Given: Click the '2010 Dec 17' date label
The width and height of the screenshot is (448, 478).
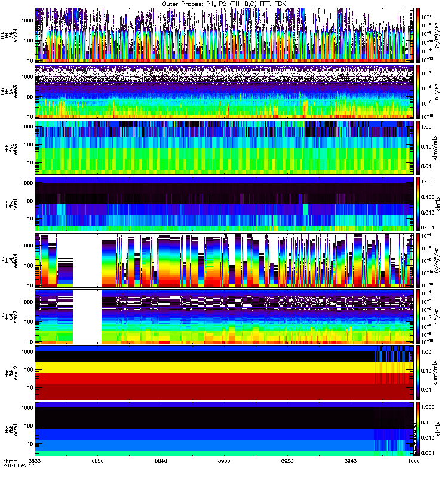Looking at the screenshot, I should [x=19, y=465].
